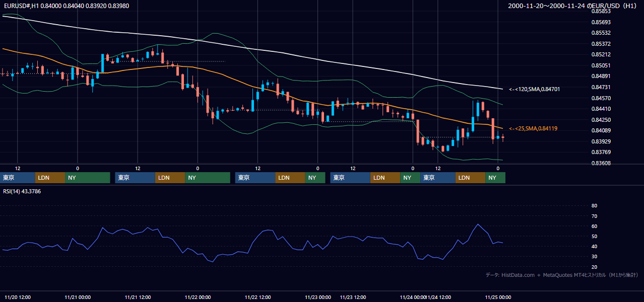Click price axis value 0.85051
The image size is (644, 302).
click(601, 65)
